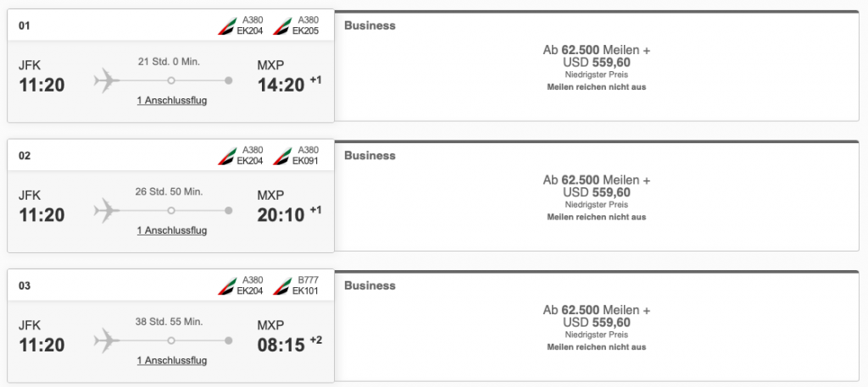868x387 pixels.
Task: Click the first Emirates logo in flight 01
Action: 227,25
